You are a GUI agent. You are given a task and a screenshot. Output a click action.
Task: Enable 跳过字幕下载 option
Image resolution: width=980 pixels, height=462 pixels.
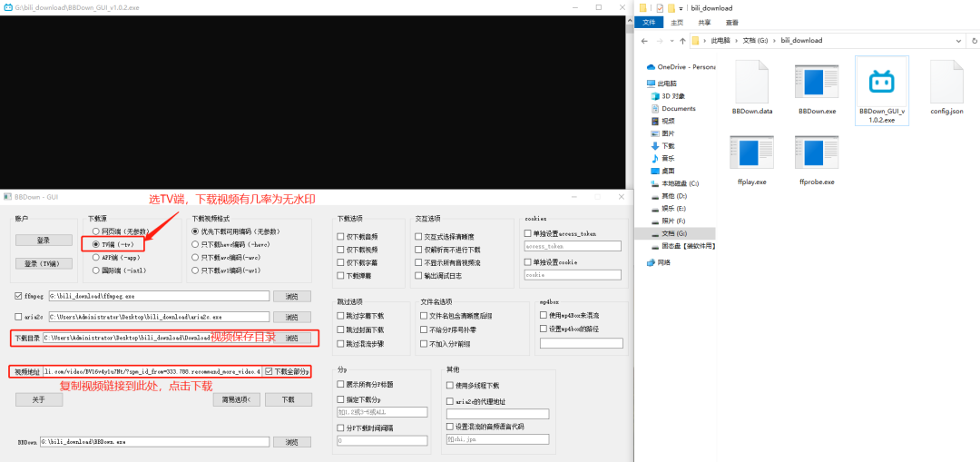[340, 316]
